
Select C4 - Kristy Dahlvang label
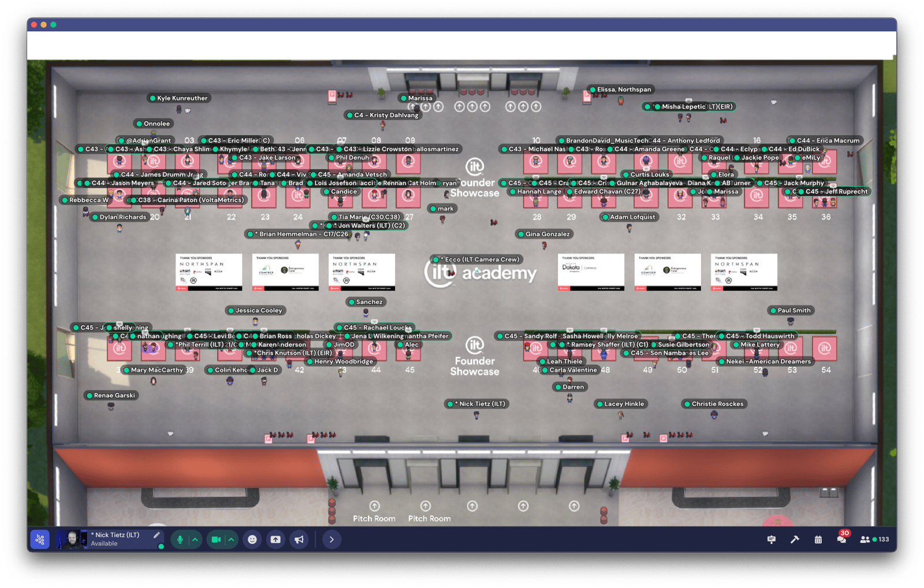(382, 115)
